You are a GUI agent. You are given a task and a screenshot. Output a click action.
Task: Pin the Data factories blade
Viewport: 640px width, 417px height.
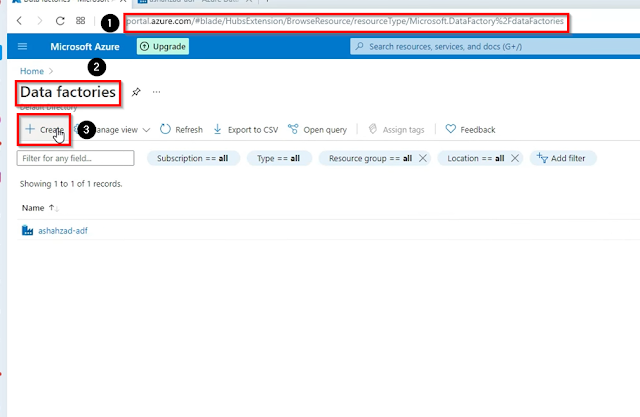click(136, 92)
